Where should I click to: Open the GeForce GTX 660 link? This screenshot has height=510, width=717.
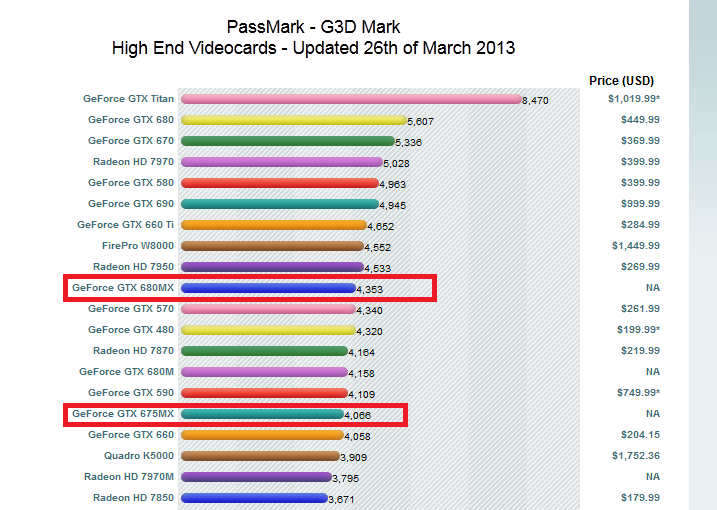pos(131,435)
